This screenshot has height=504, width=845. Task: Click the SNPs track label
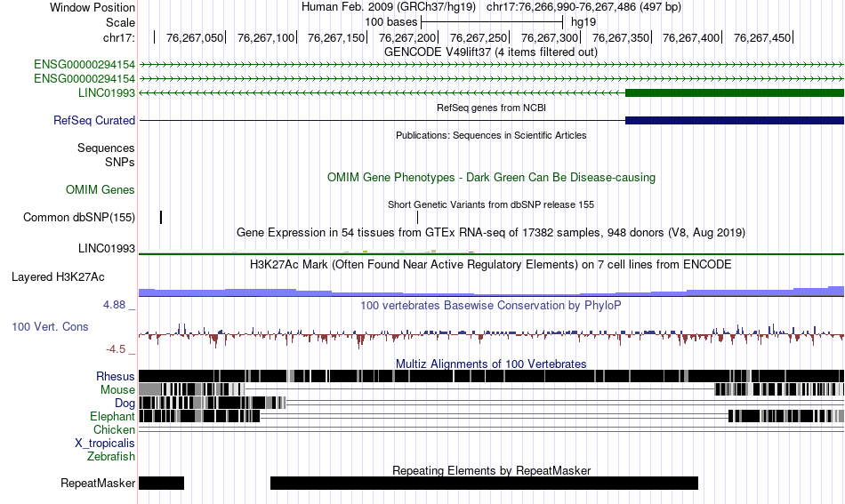coord(120,162)
